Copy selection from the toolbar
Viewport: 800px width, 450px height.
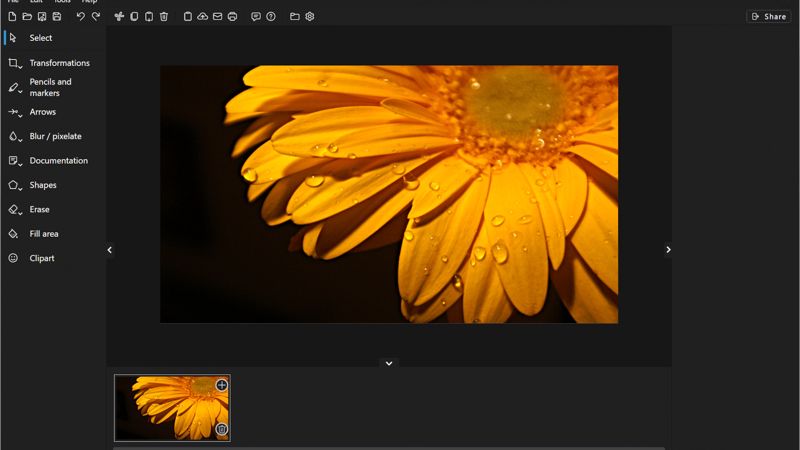click(x=134, y=16)
